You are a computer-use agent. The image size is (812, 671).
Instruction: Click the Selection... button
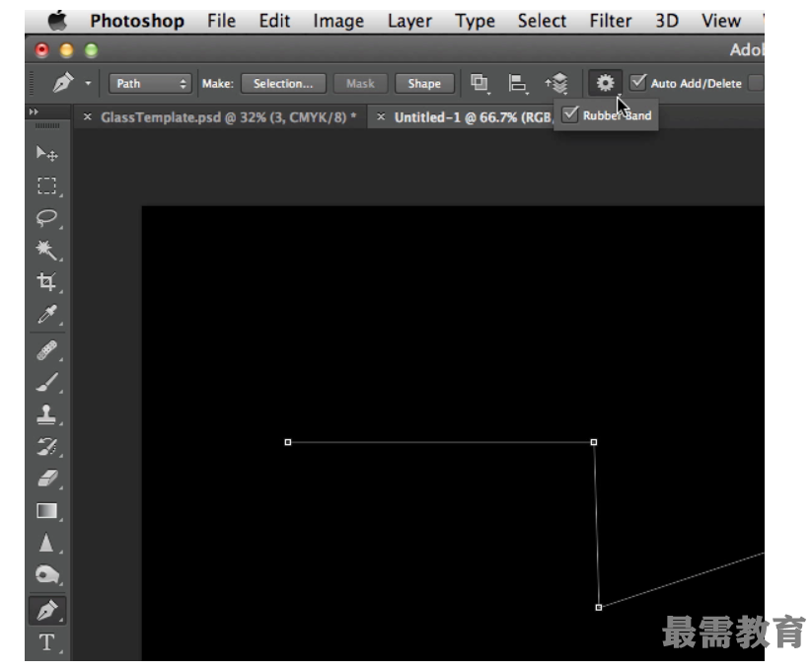tap(283, 83)
